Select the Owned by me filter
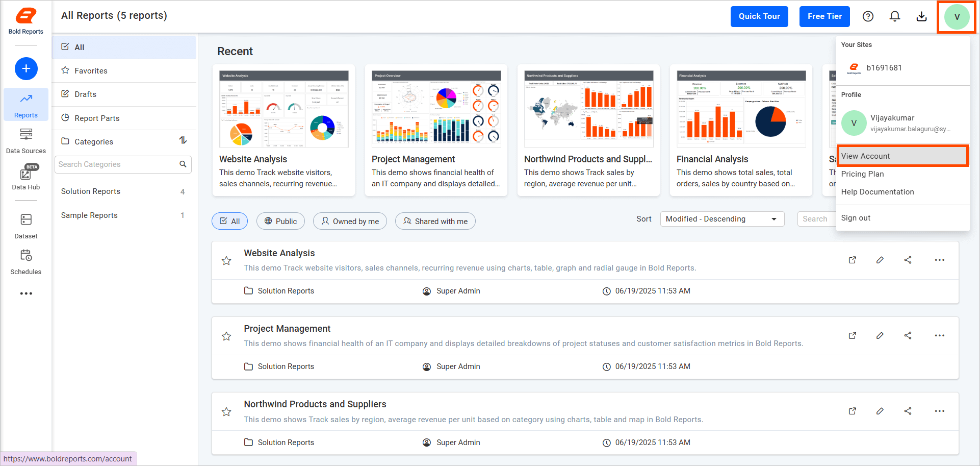Screen dimensions: 980x466 [x=350, y=221]
